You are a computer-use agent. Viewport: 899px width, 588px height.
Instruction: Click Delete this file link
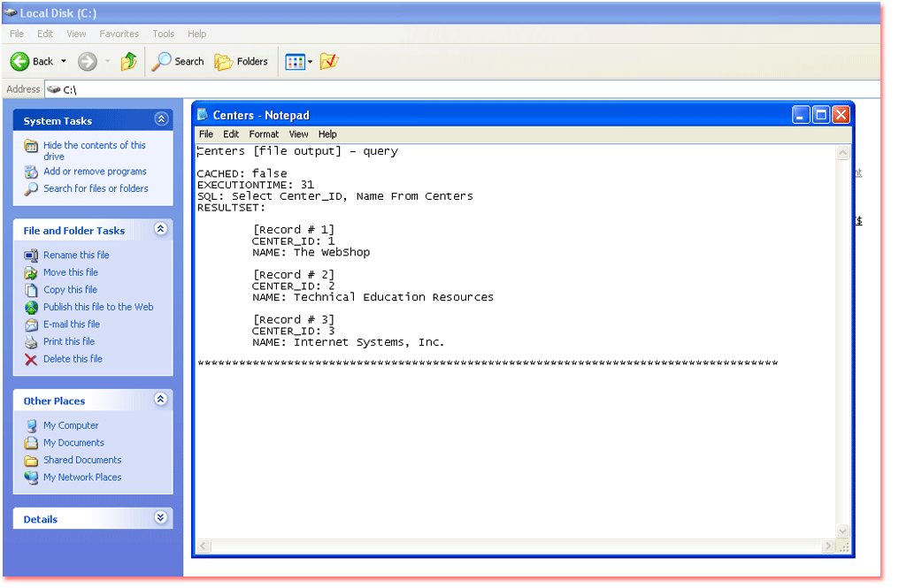point(73,359)
